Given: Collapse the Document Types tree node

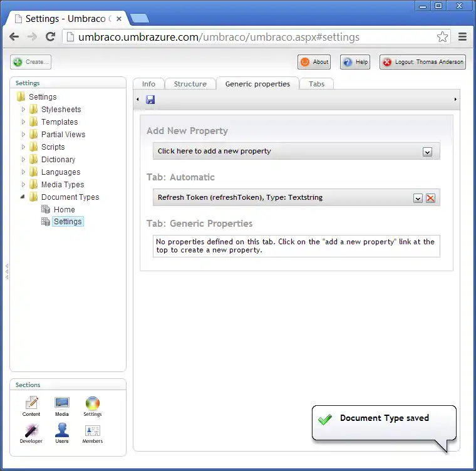Looking at the screenshot, I should (x=23, y=197).
